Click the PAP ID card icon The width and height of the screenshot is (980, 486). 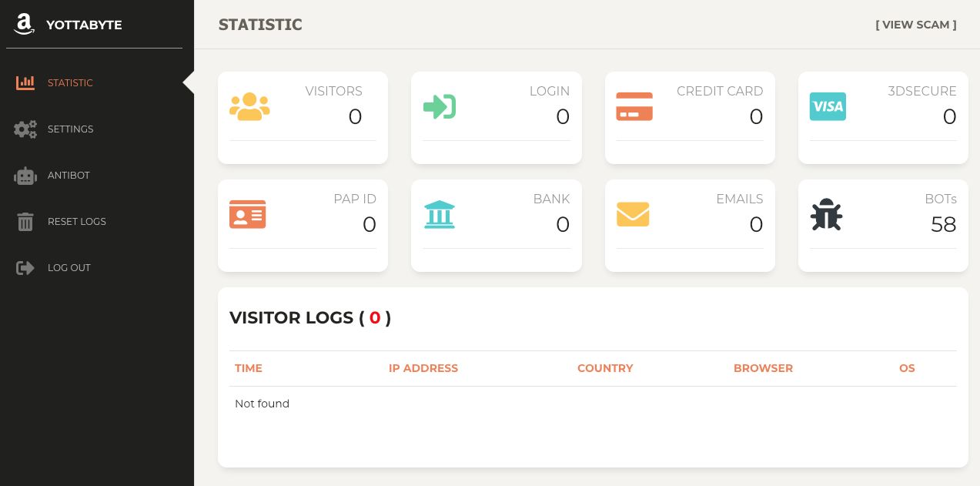point(247,214)
